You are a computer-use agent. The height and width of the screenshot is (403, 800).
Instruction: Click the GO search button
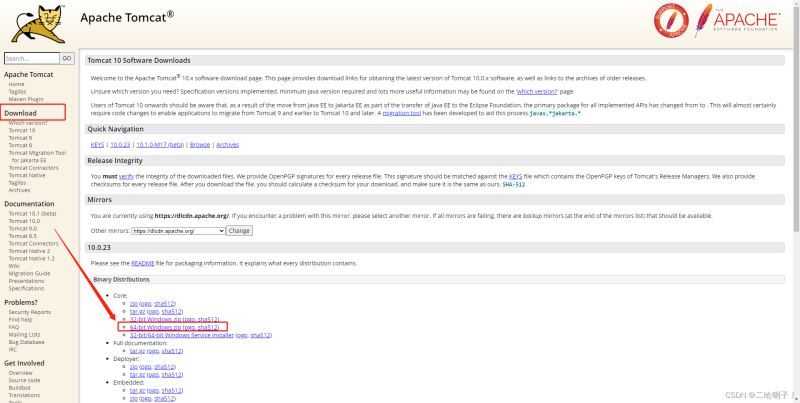coord(67,59)
